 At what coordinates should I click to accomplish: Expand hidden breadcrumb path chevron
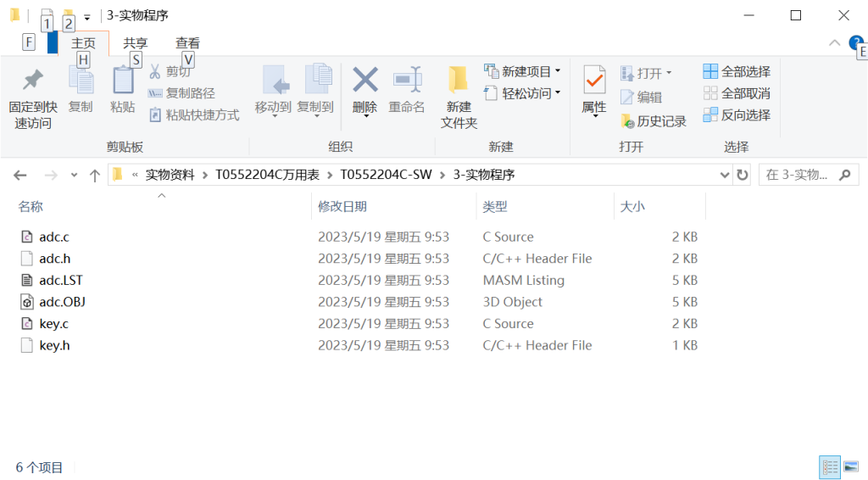135,175
